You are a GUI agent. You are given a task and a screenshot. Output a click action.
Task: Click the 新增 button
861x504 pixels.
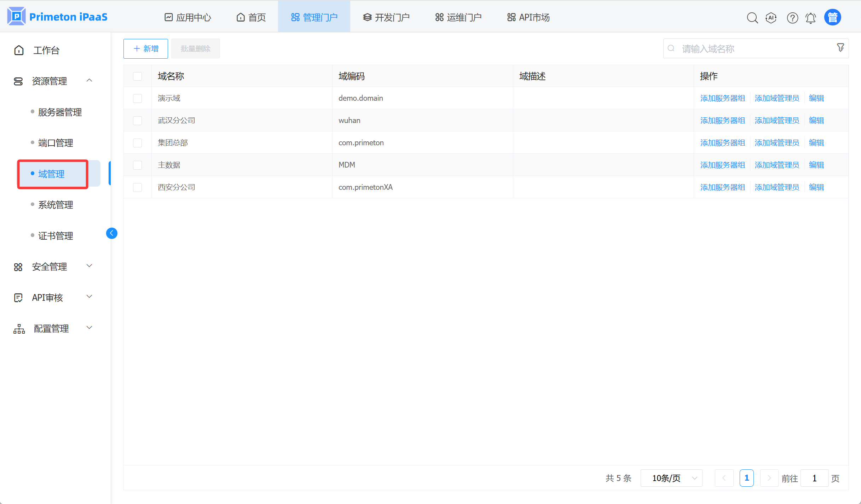point(146,49)
